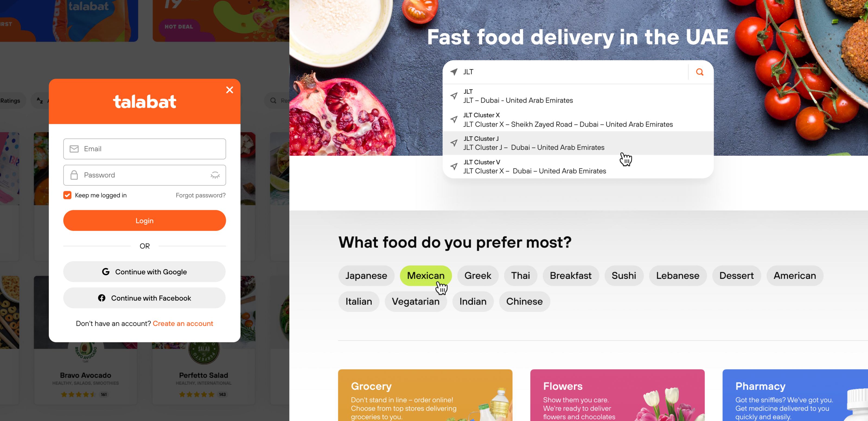Choose JLT Cluster X Sheikh Zayed Road suggestion
Image resolution: width=868 pixels, height=421 pixels.
click(x=578, y=120)
